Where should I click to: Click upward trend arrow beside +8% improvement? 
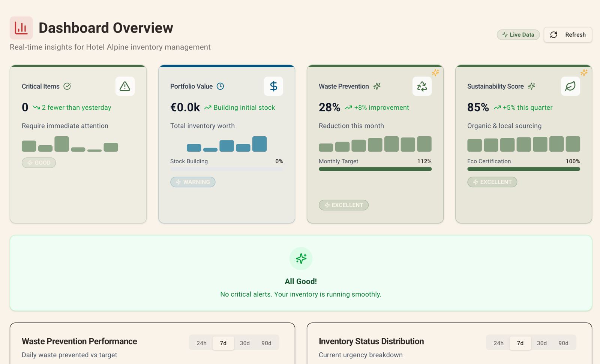[348, 107]
